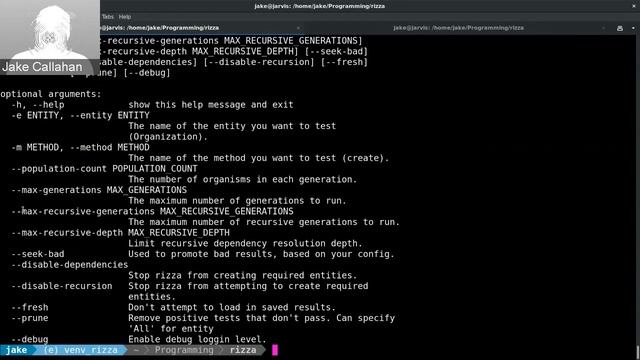Click 'show this help message and exit'

[x=211, y=104]
